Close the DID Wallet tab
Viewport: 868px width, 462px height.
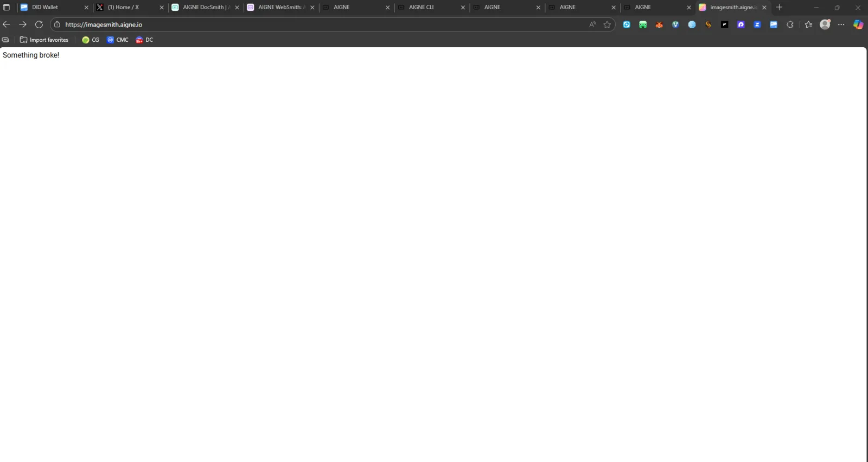86,8
